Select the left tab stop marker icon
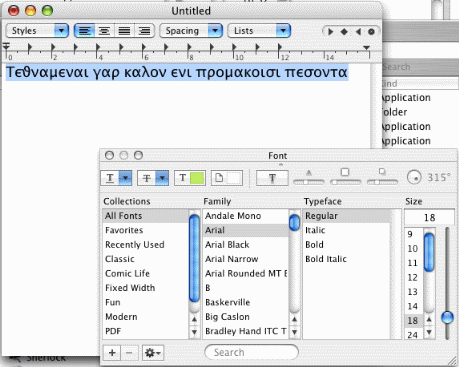Screen dimensions: 459x367 pyautogui.click(x=330, y=32)
